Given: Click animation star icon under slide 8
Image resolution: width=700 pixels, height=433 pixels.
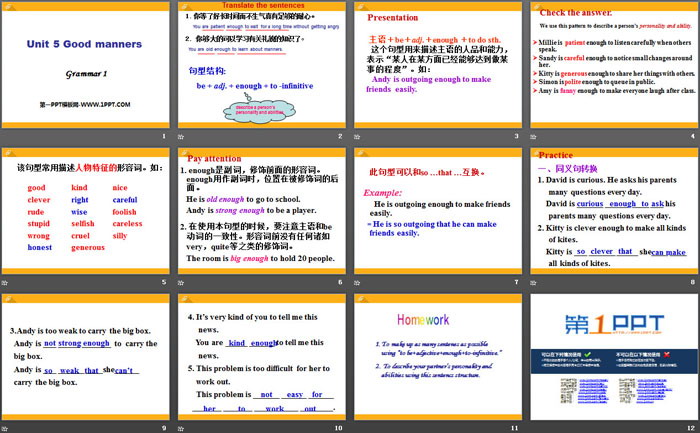Looking at the screenshot, I should [x=533, y=283].
